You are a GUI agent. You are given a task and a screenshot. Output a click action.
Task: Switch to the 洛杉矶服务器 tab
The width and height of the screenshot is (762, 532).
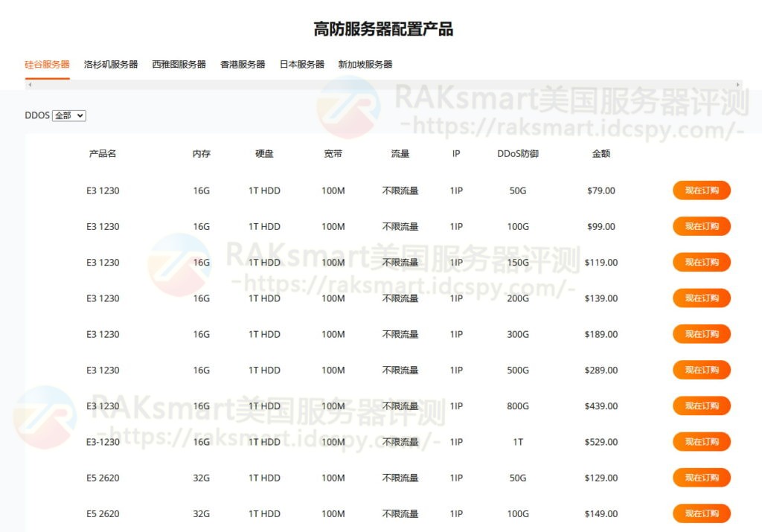(x=111, y=64)
